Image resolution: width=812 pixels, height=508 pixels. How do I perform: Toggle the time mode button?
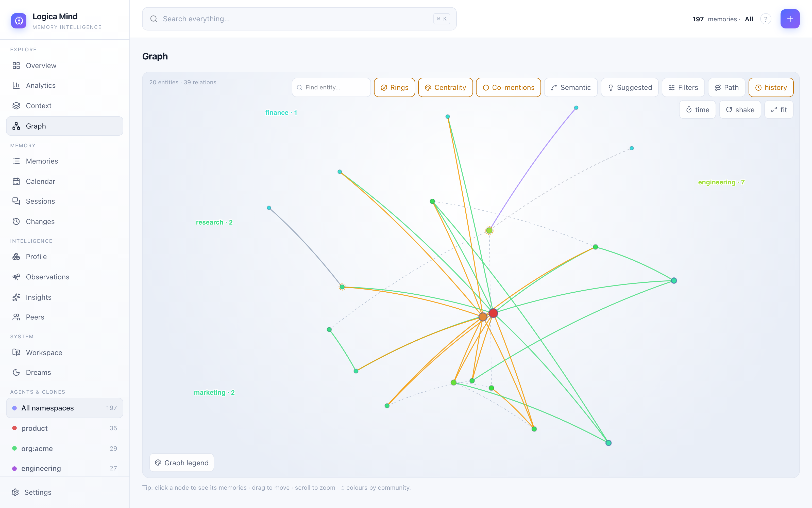click(x=698, y=109)
